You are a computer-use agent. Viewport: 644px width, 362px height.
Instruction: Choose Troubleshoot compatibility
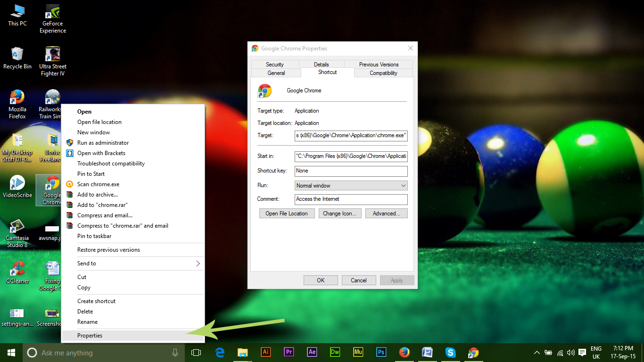point(133,164)
